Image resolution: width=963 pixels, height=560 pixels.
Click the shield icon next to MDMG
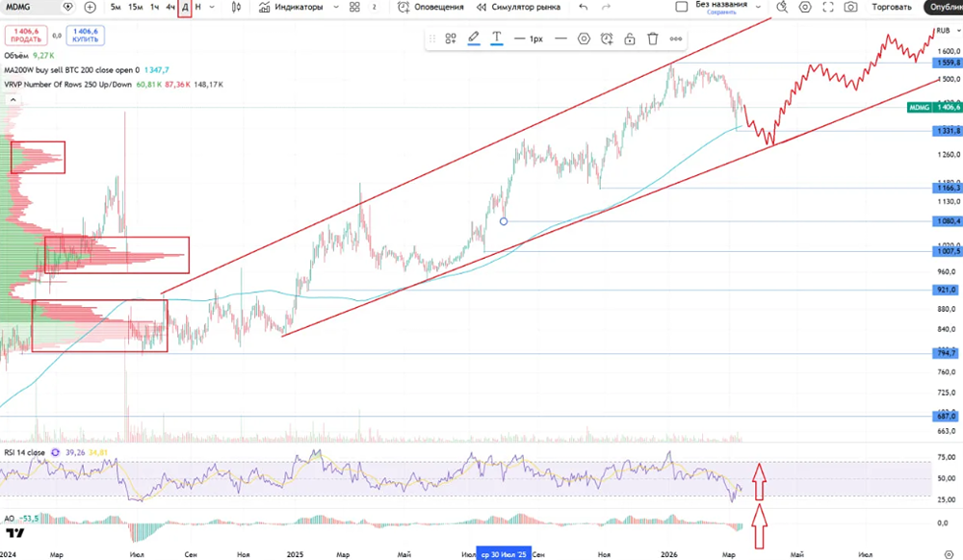(68, 8)
